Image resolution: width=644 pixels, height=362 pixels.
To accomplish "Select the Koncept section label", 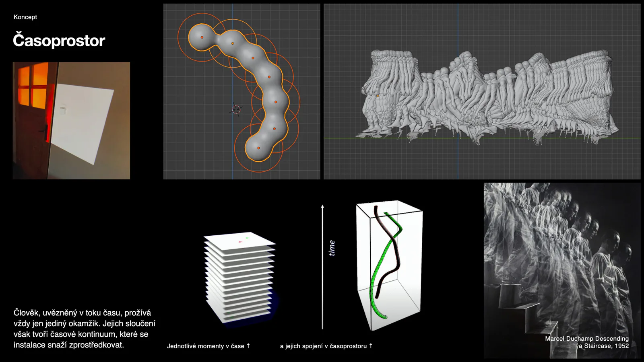I will point(25,17).
